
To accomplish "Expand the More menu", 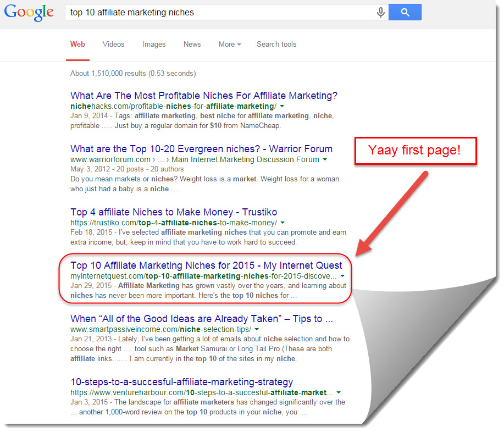I will tap(230, 45).
